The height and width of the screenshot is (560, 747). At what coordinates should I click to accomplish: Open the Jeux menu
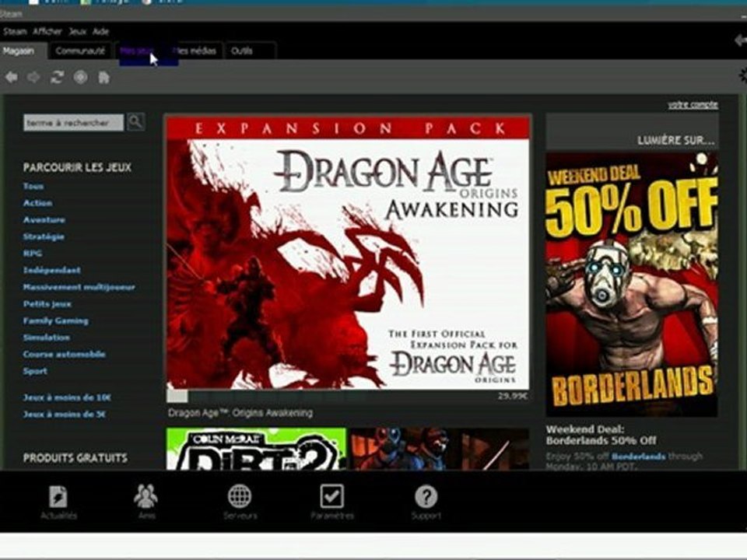[77, 31]
